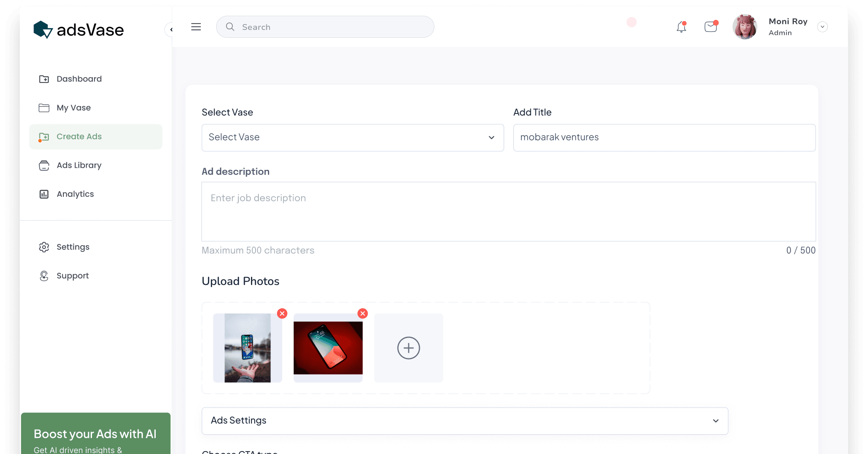The width and height of the screenshot is (868, 454).
Task: Click the Create Ads sidebar icon
Action: (44, 136)
